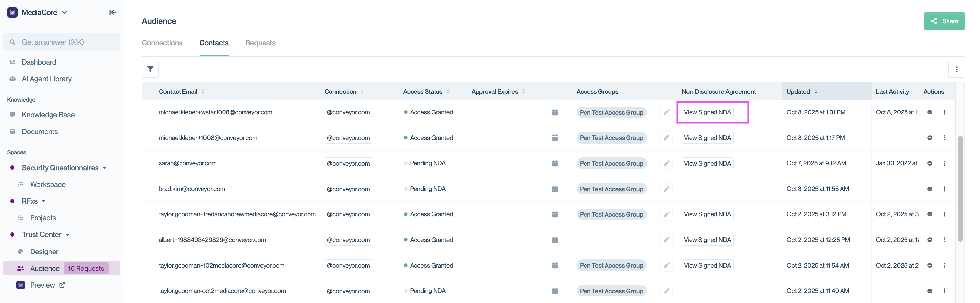Screen dimensions: 980x303
Task: Collapse the Trust Center space section
Action: (x=67, y=234)
